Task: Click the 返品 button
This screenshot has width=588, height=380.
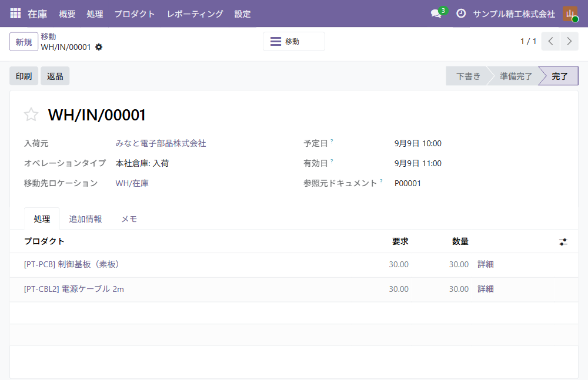Action: pos(55,76)
